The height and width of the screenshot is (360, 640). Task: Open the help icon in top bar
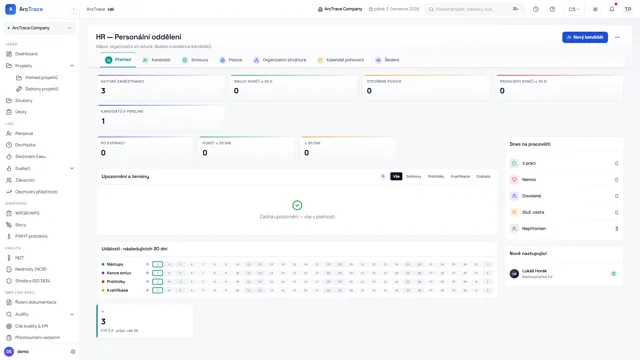click(552, 9)
